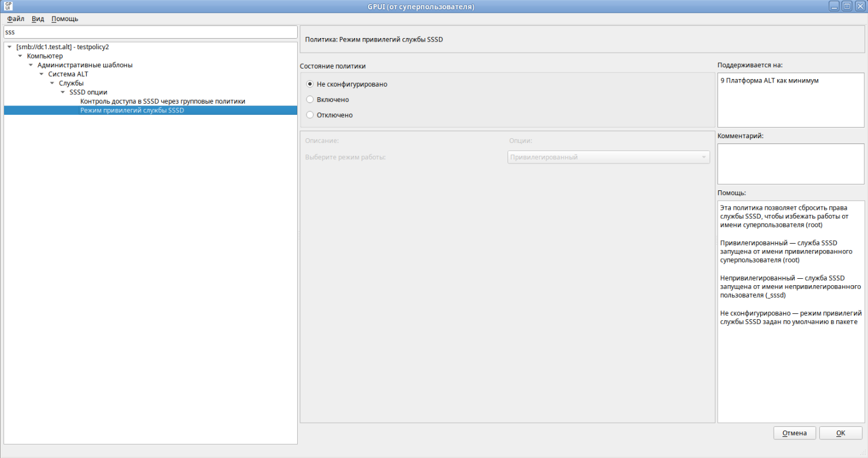Select the 'Включено' radio button
Image resolution: width=868 pixels, height=458 pixels.
(x=310, y=100)
